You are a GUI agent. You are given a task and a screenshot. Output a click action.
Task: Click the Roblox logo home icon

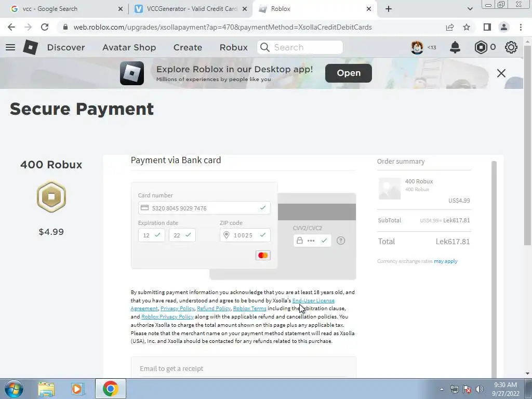point(30,47)
